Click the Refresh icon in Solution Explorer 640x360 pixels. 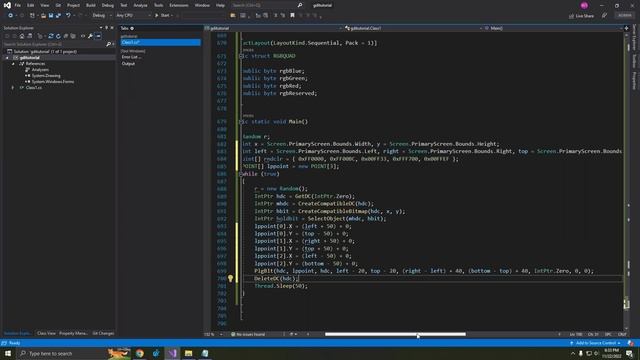[x=58, y=36]
